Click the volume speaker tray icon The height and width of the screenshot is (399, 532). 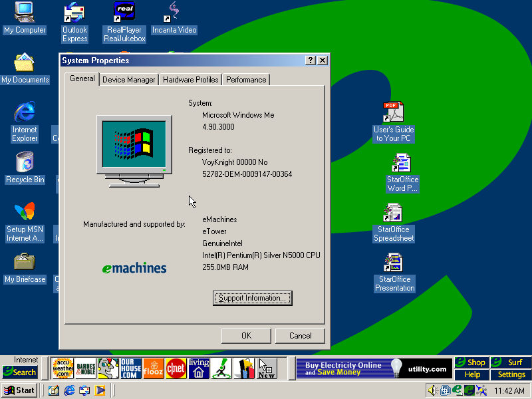[432, 390]
